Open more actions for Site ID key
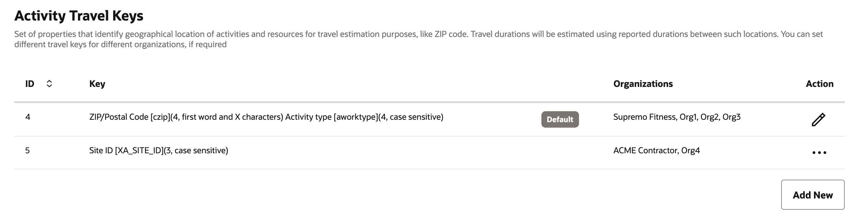This screenshot has width=868, height=219. [819, 153]
